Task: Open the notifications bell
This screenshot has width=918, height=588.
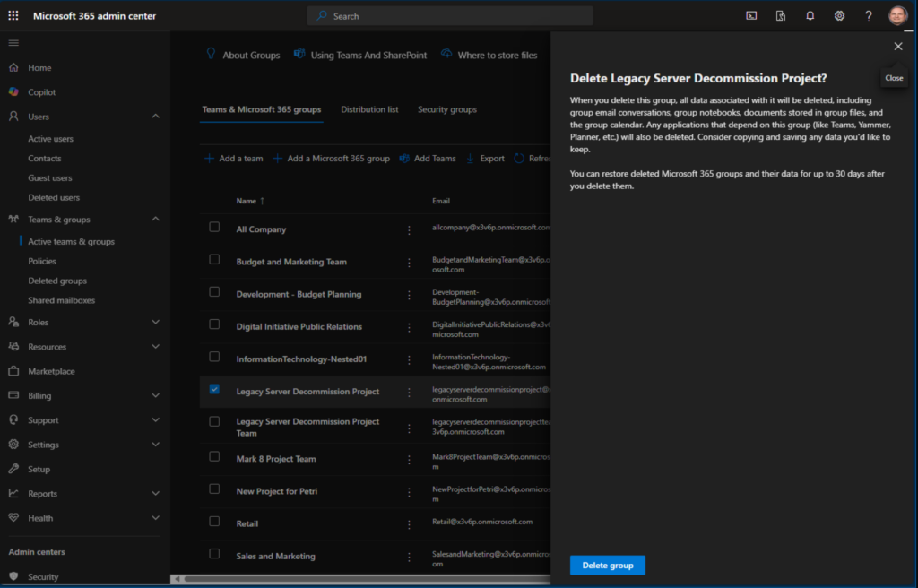Action: [810, 15]
